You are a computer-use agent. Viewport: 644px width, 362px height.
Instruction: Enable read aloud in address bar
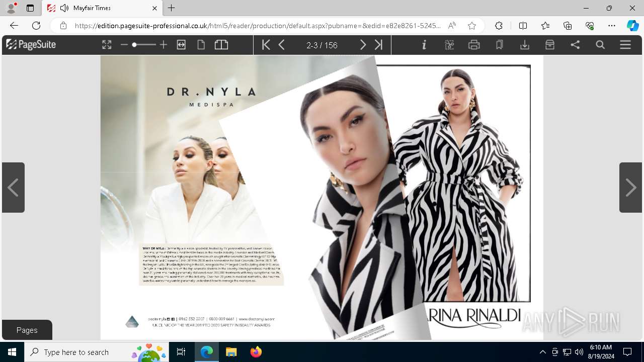click(x=452, y=26)
